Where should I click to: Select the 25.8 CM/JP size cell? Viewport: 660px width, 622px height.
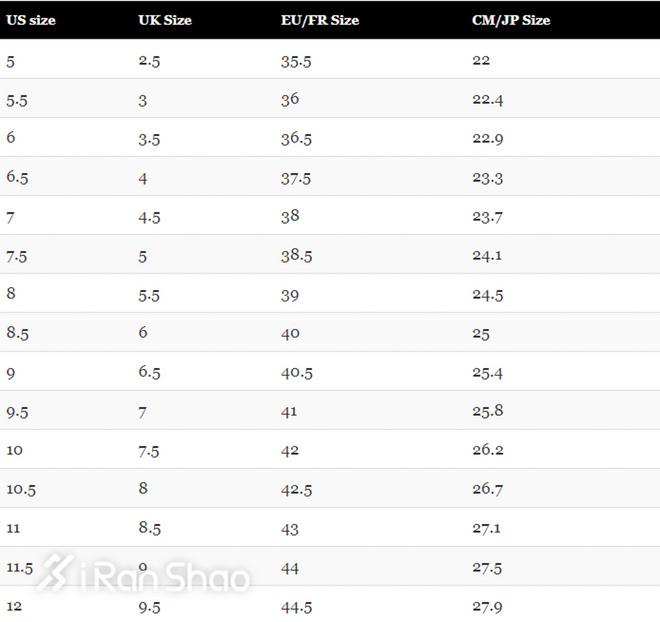[x=487, y=411]
